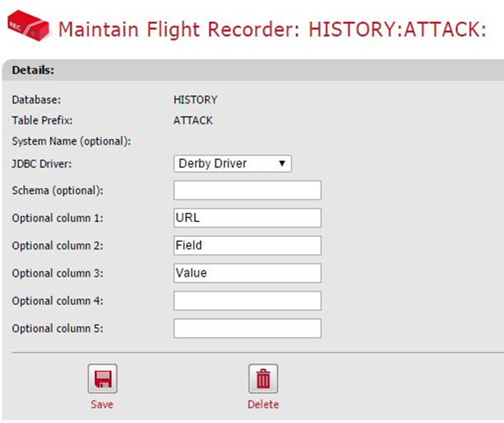Click the Delete trash can icon
This screenshot has width=504, height=423.
[x=263, y=379]
